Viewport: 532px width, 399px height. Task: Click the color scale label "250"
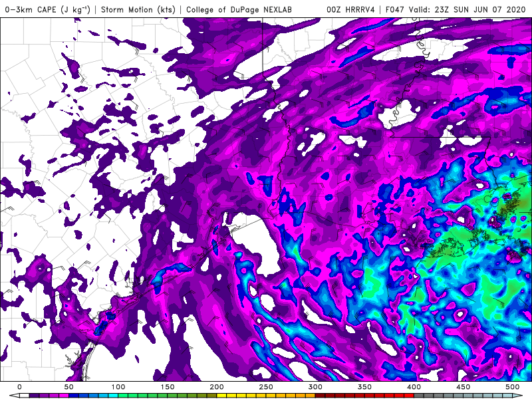[x=266, y=387]
